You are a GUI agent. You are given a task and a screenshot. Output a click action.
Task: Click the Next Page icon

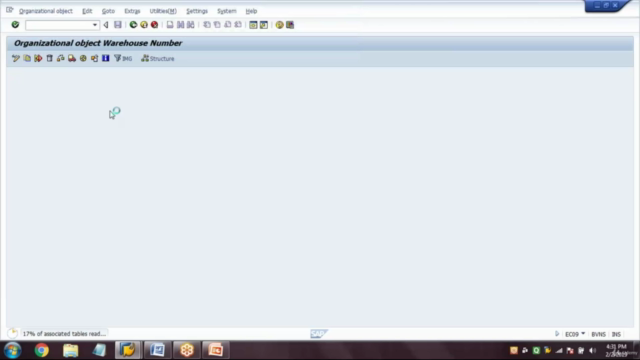click(x=227, y=25)
